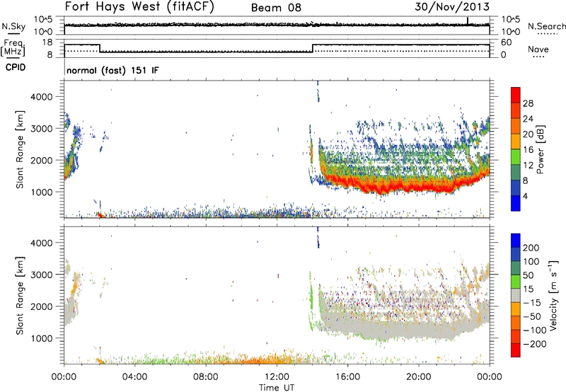Click the 'Beam 08' label

point(276,8)
